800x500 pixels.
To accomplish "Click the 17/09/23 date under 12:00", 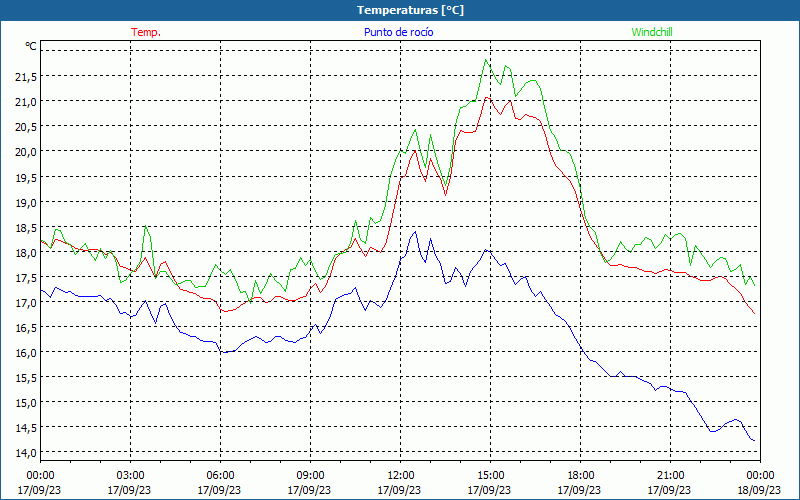I will pyautogui.click(x=399, y=490).
